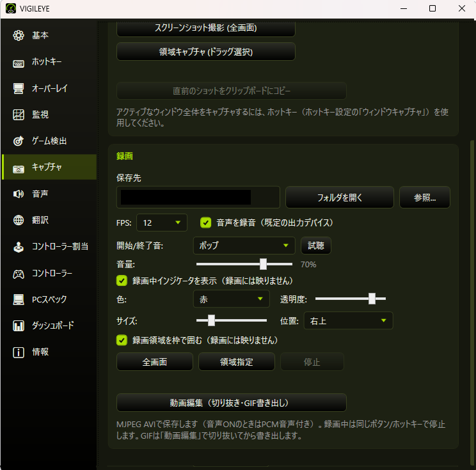Click the VIGILEYE app logo in title bar

11,8
